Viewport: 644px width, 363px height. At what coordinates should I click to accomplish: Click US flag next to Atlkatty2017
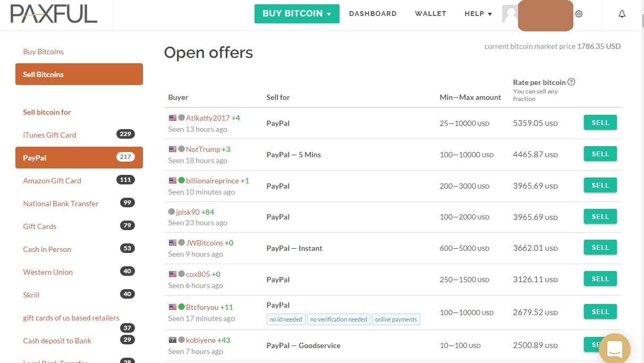click(172, 118)
